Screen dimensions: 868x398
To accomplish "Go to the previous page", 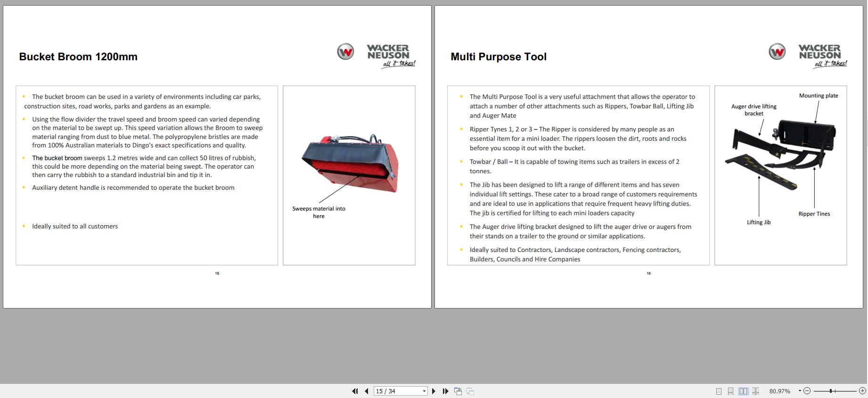I will tap(366, 391).
